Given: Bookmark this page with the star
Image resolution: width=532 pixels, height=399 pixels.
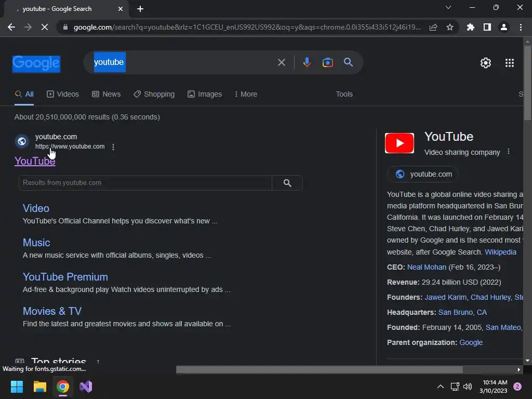Looking at the screenshot, I should (450, 27).
